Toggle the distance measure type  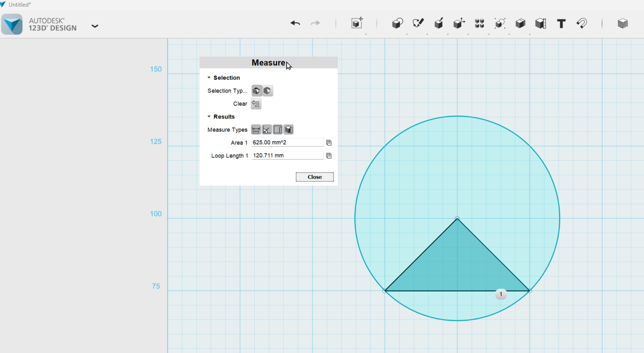[x=256, y=129]
